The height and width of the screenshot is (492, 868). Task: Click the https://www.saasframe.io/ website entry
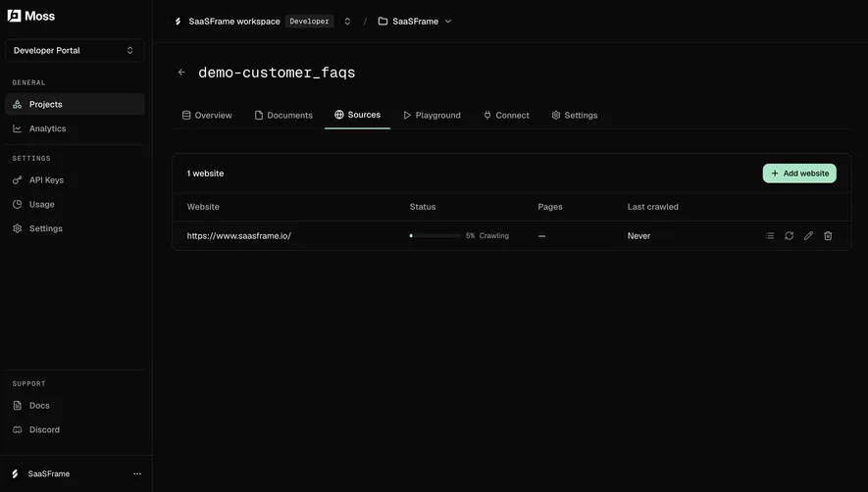pos(238,236)
